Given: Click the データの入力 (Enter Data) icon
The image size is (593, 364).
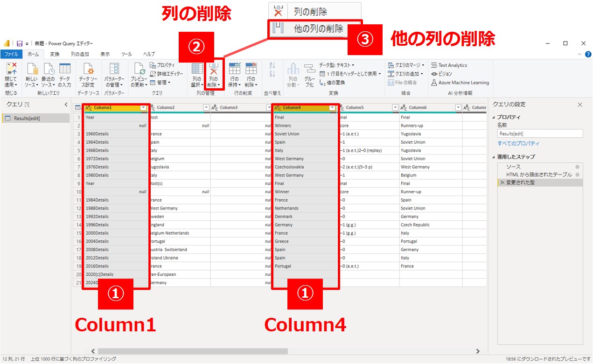Looking at the screenshot, I should [x=64, y=70].
